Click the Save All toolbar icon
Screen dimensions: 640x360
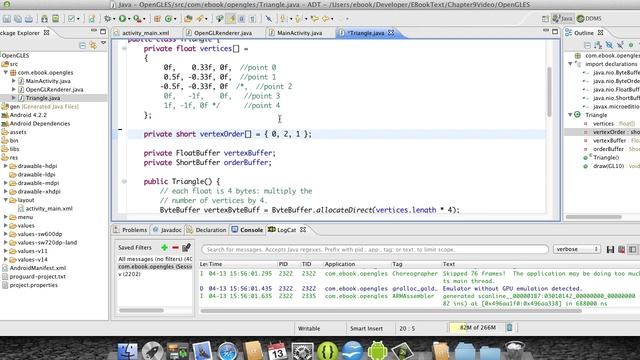point(18,19)
